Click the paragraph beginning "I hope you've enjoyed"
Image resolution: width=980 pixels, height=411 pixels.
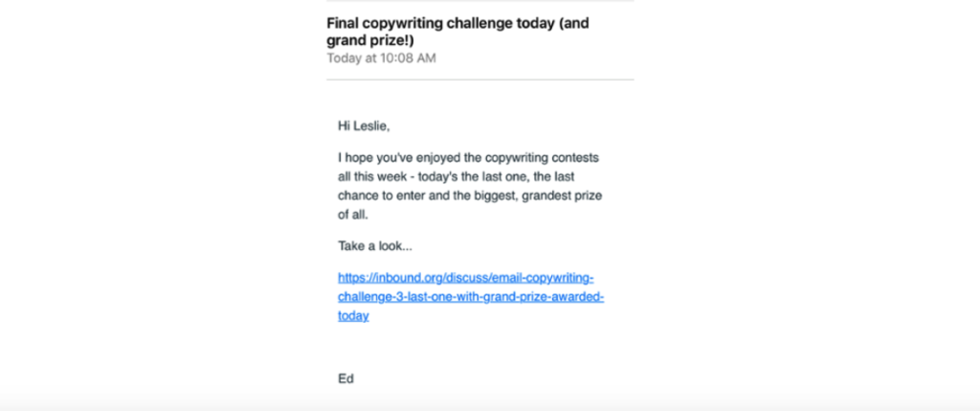470,186
